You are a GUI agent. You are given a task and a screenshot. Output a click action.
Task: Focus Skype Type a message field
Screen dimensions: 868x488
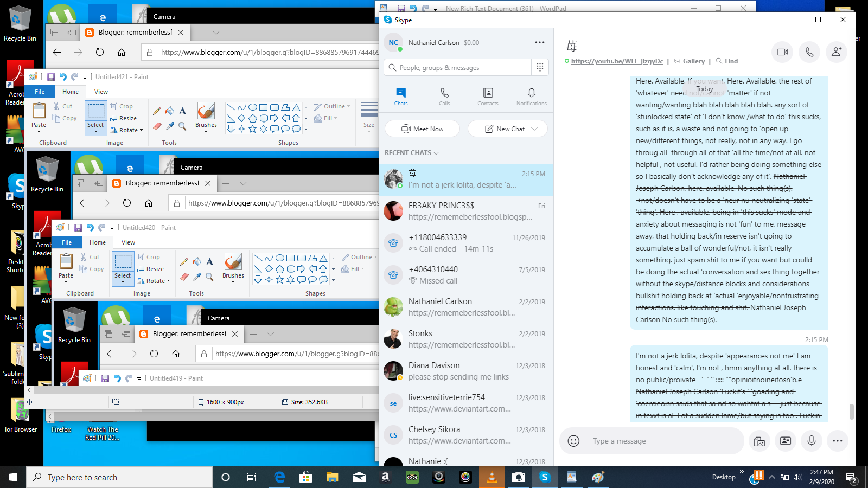pyautogui.click(x=666, y=441)
